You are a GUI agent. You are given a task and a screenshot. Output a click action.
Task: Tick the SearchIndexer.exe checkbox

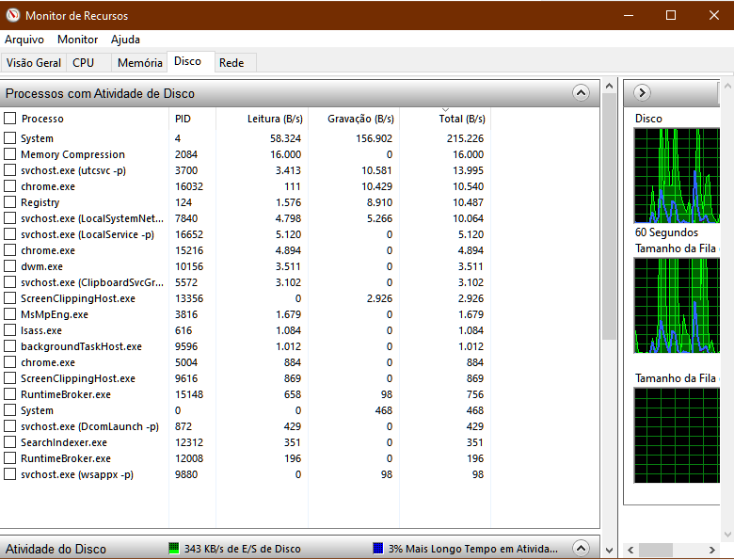[x=9, y=442]
